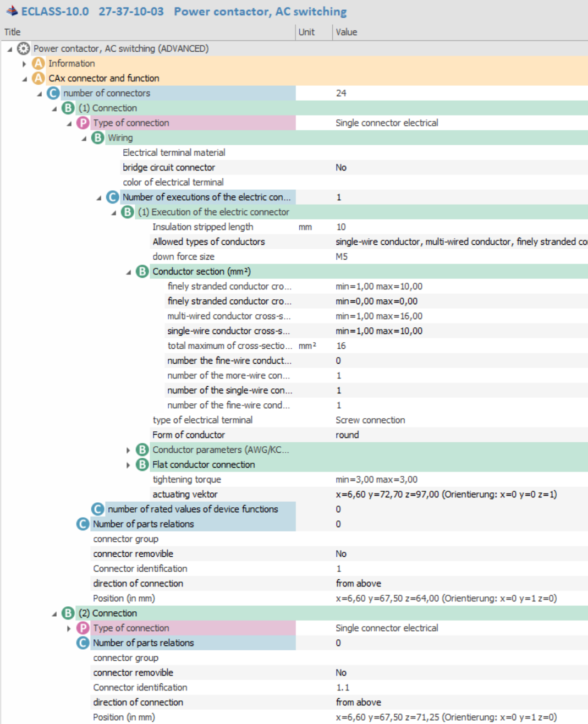Click the blue C icon for number of rated values

coord(97,509)
